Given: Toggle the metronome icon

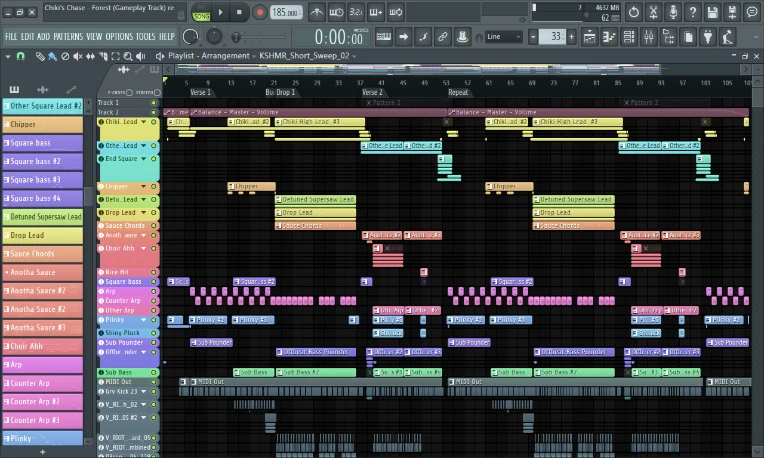Looking at the screenshot, I should 317,12.
